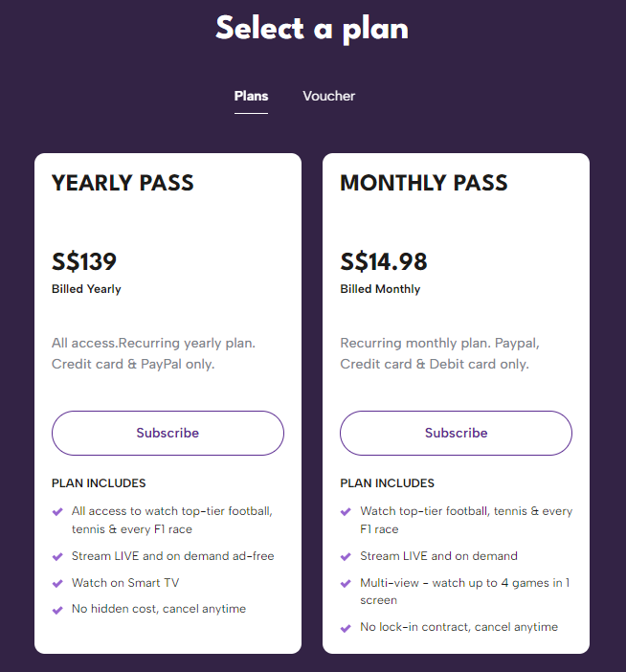This screenshot has height=672, width=626.
Task: Subscribe to the Monthly Pass
Action: pos(456,433)
